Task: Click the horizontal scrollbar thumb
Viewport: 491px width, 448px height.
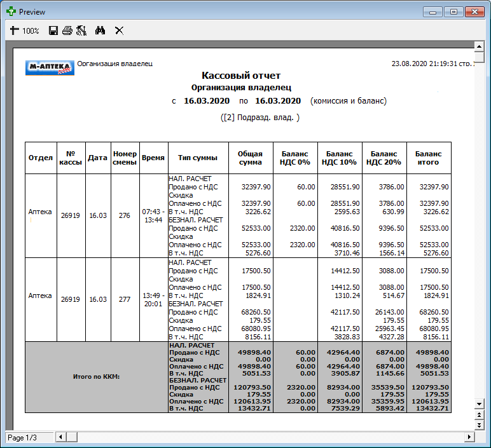Action: click(x=72, y=437)
